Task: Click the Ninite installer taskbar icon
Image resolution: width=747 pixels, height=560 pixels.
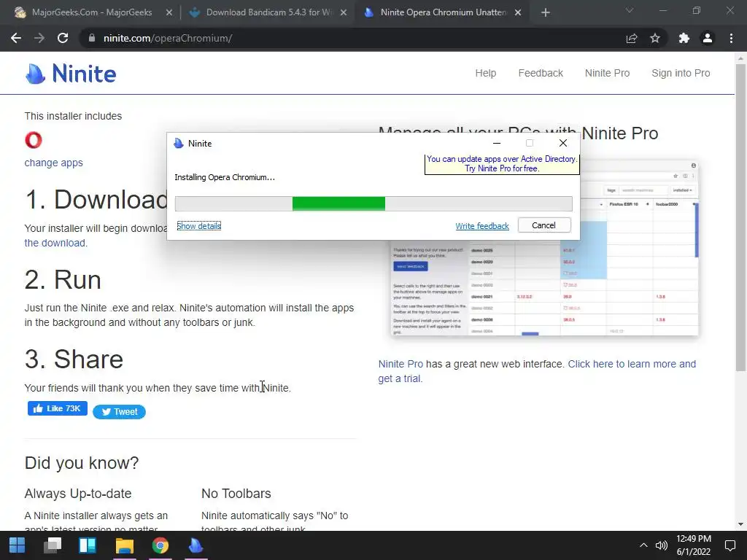Action: (196, 545)
